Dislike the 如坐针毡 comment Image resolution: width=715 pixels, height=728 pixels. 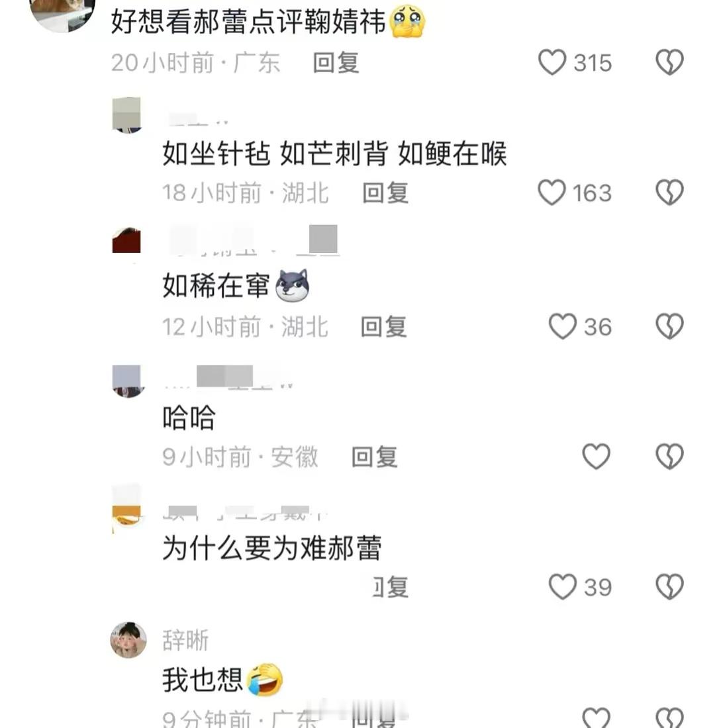pos(669,192)
